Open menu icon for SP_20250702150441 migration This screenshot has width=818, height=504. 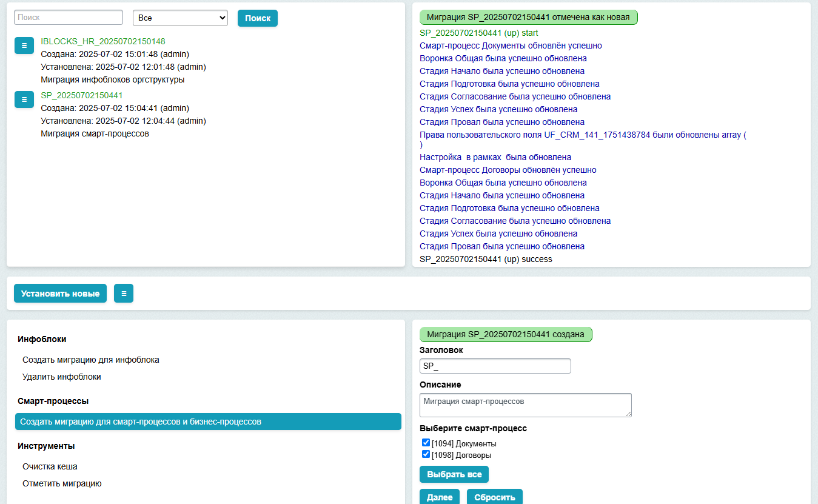pyautogui.click(x=24, y=99)
